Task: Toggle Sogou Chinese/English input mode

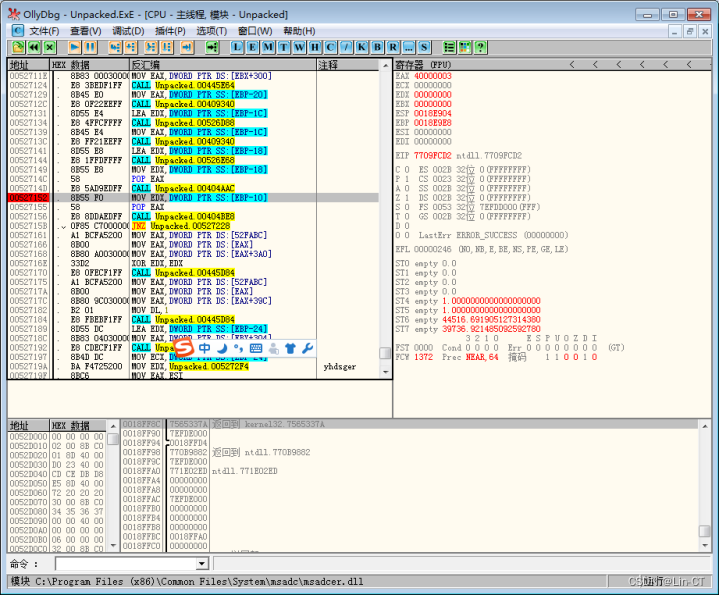Action: pyautogui.click(x=206, y=348)
